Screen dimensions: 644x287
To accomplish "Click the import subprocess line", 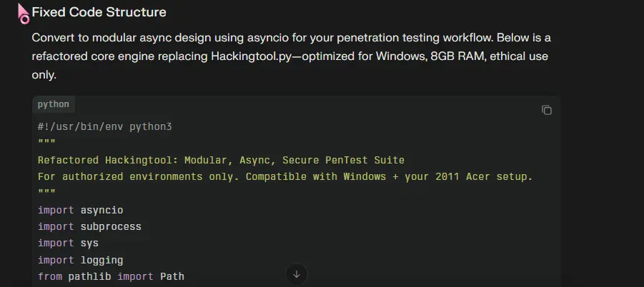I will coord(89,227).
